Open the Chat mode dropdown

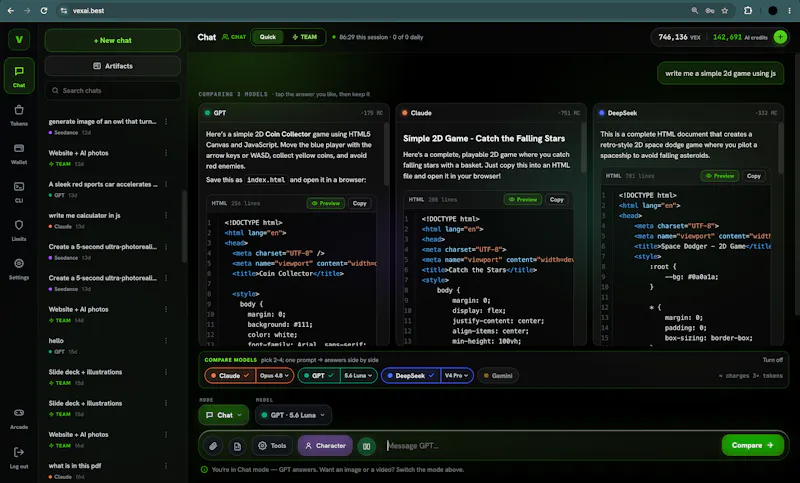click(223, 415)
